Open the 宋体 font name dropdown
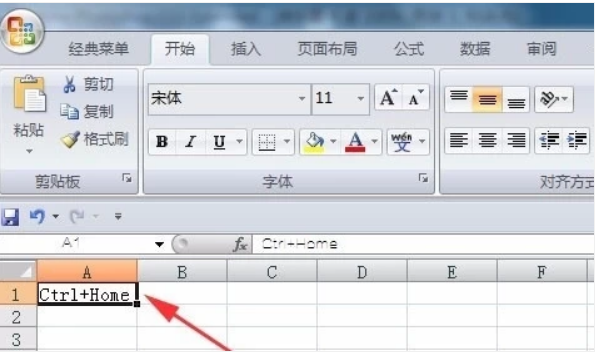The image size is (601, 360). click(x=302, y=99)
